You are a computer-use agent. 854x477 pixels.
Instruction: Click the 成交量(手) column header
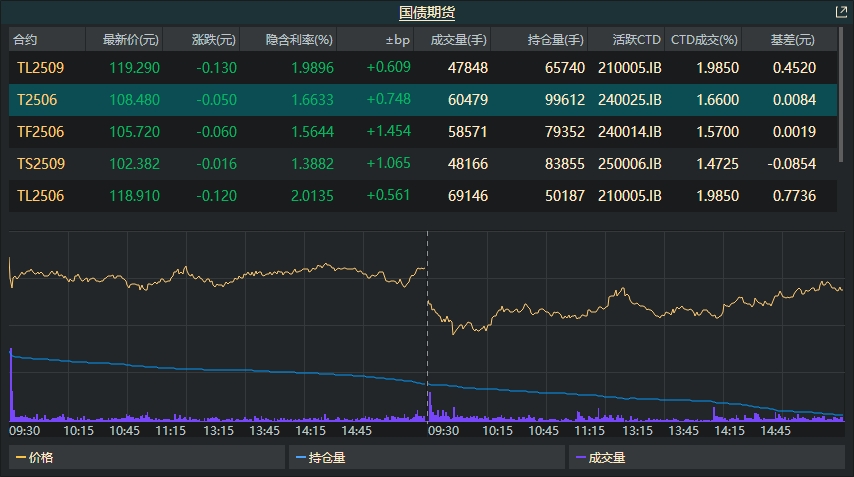click(458, 40)
